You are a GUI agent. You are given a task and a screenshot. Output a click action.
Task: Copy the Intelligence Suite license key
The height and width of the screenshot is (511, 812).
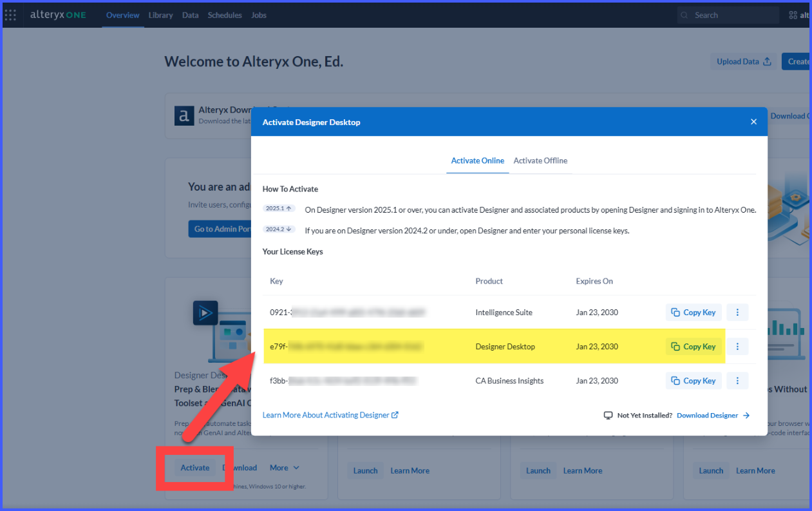click(694, 312)
